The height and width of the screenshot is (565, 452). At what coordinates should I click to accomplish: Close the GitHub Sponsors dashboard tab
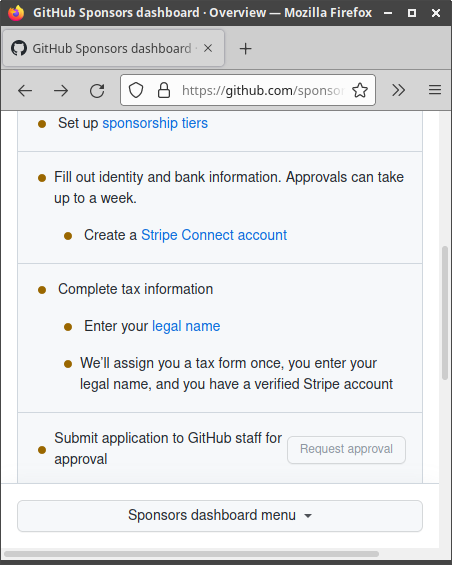tap(208, 48)
